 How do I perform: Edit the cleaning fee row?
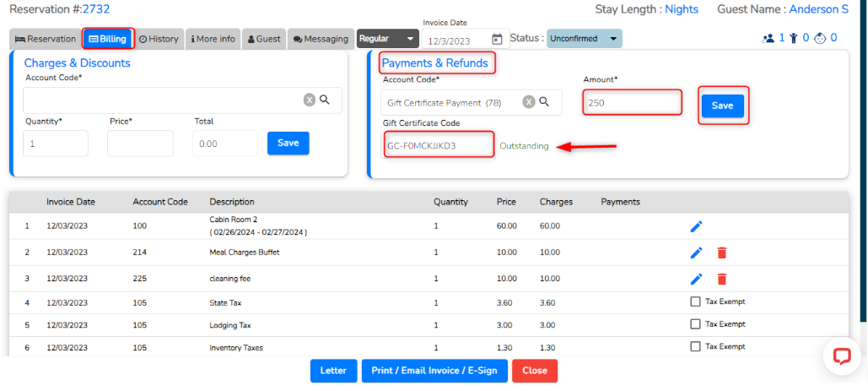697,279
